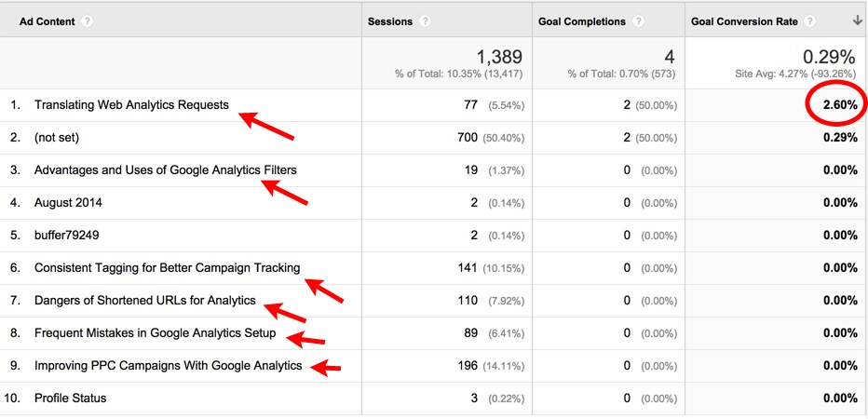Viewport: 868px width, 419px height.
Task: Open Consistent Tagging for Better Campaign Tracking
Action: coord(167,268)
